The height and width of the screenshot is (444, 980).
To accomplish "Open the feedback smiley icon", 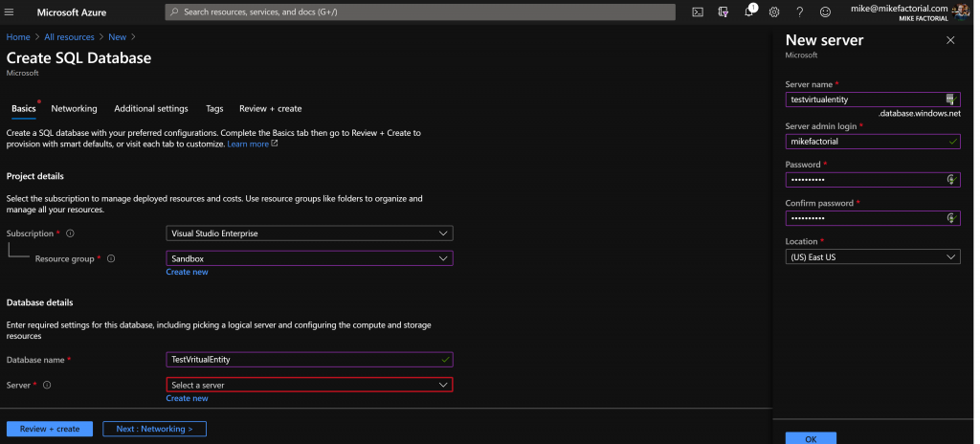I will click(x=825, y=11).
